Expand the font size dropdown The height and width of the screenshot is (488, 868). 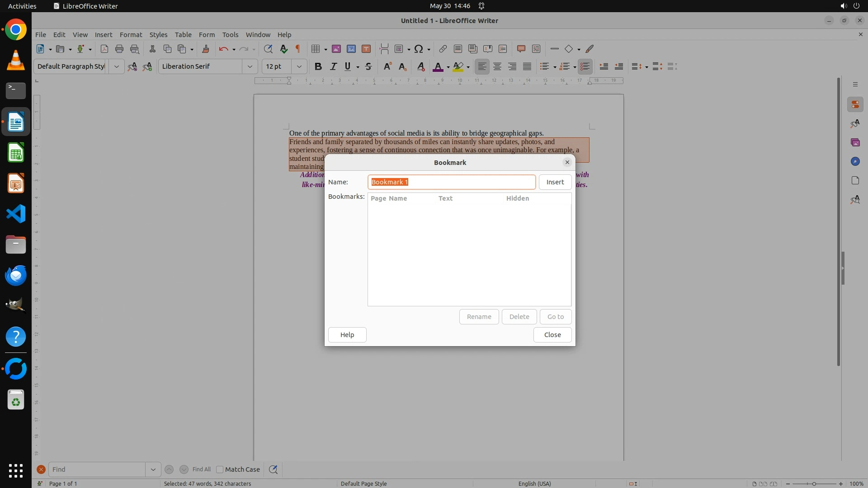[299, 66]
